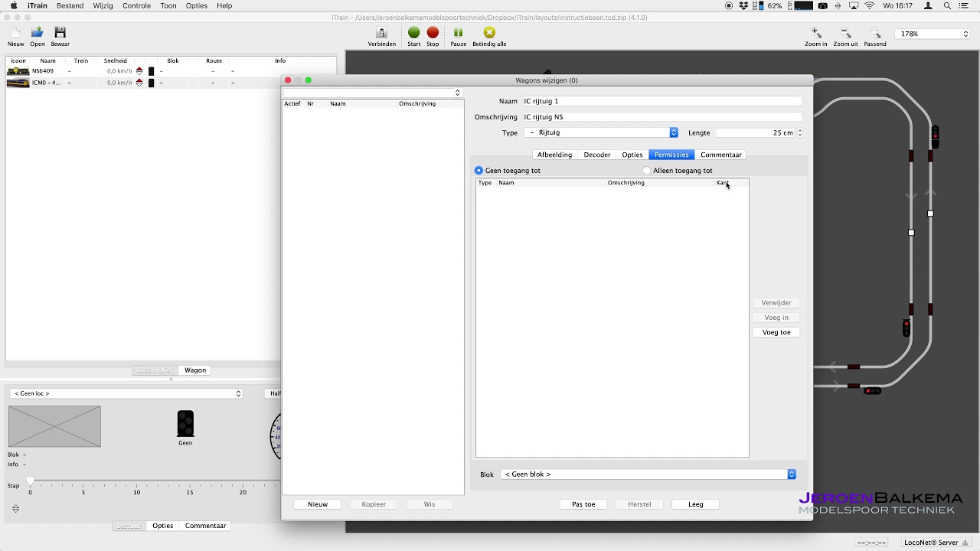Click the Pauze toolbar icon
This screenshot has height=551, width=980.
point(458,33)
